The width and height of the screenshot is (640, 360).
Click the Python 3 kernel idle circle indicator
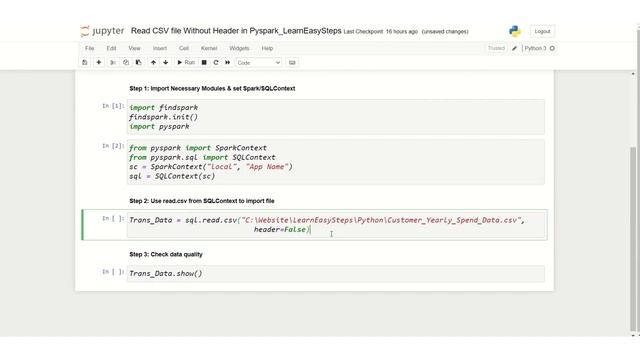[552, 48]
